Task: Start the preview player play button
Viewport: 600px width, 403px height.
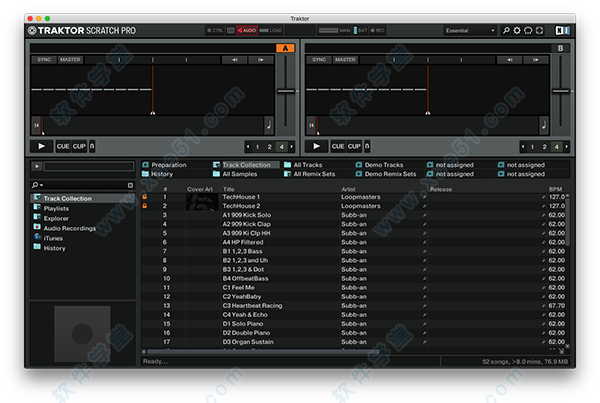Action: pyautogui.click(x=37, y=166)
